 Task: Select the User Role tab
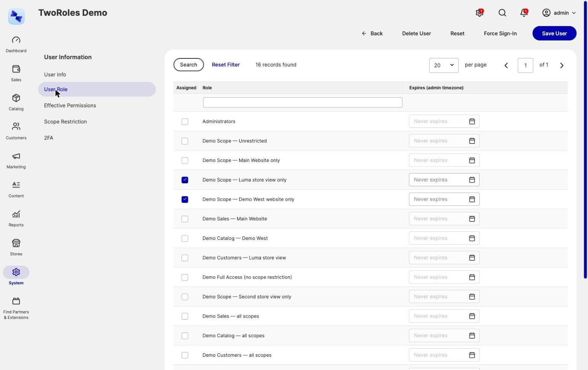97,90
